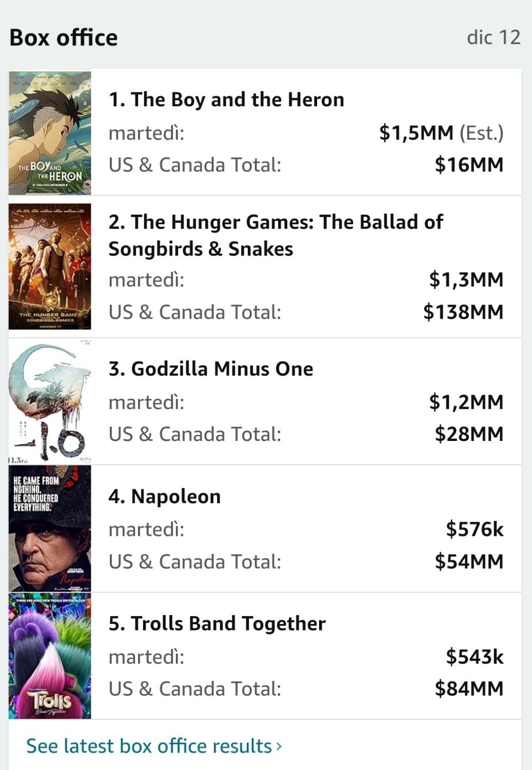This screenshot has height=770, width=532.
Task: Tap the $1,5MM (Est.) Tuesday gross
Action: [441, 132]
